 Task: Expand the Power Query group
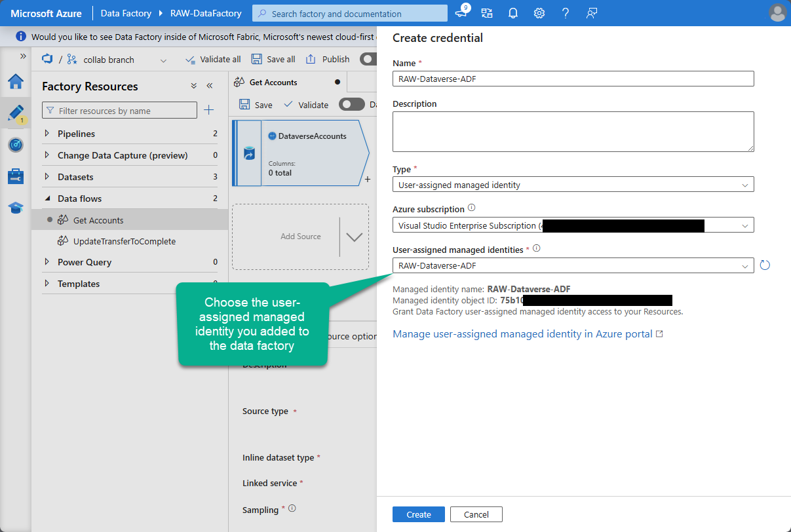coord(47,262)
